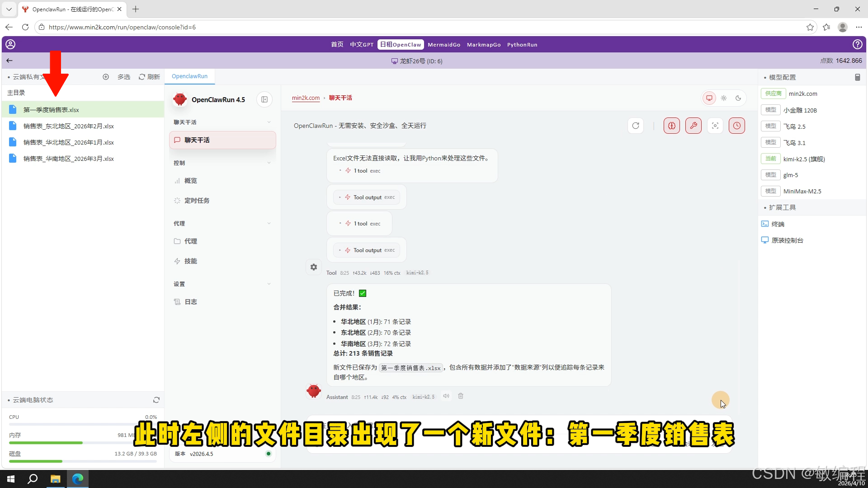The image size is (868, 488).
Task: Collapse the 聊天干活 section chevron
Action: 269,122
